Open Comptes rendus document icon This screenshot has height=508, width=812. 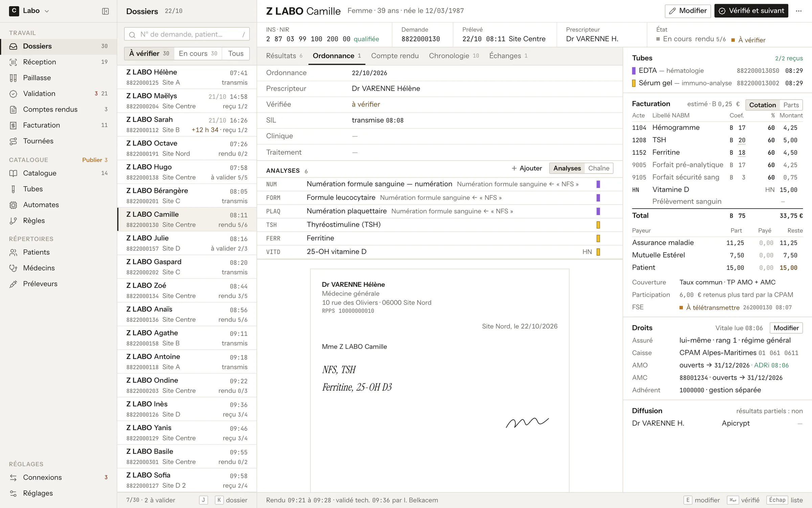(x=13, y=109)
